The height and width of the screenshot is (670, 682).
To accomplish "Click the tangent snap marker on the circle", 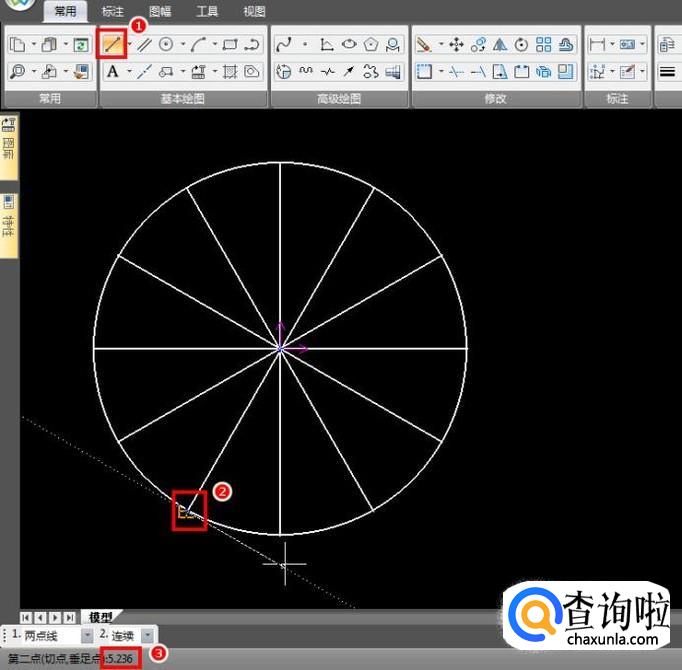I will coord(186,511).
